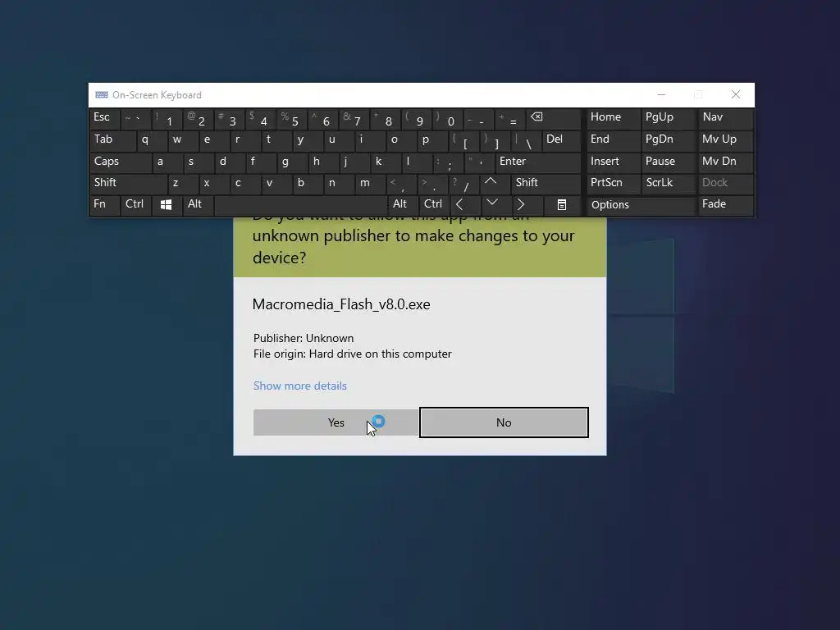Click the right arrow key
The width and height of the screenshot is (840, 630).
526,205
